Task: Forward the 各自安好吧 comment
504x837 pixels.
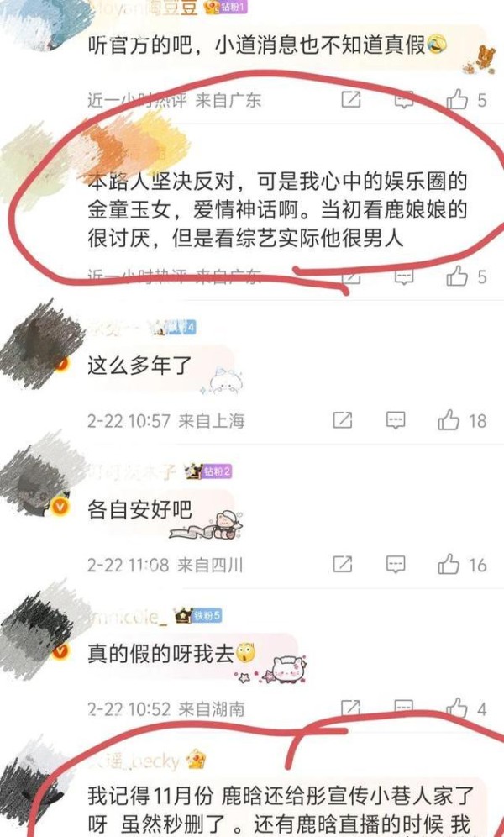Action: (x=343, y=564)
